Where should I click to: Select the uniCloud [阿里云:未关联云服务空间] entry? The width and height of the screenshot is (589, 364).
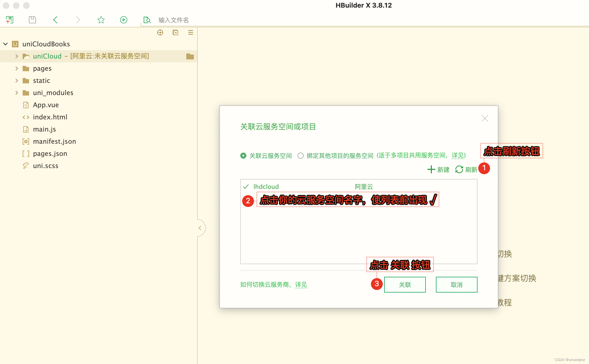tap(99, 56)
